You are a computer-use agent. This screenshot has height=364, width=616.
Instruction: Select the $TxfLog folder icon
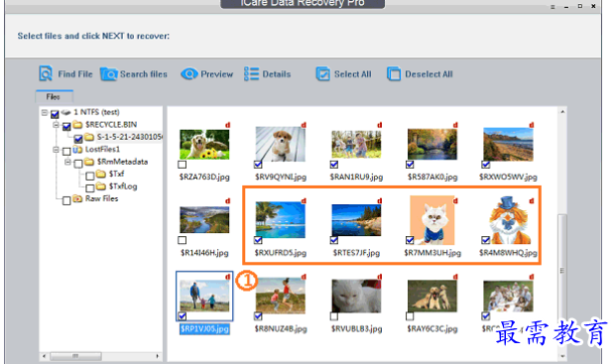[x=101, y=186]
